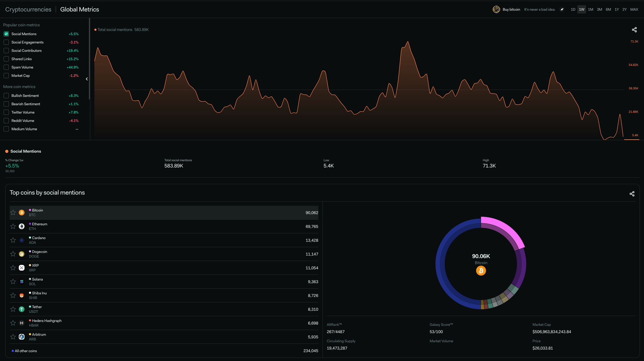Click the rocket icon beside the bitcoin ad
This screenshot has width=644, height=361.
[x=562, y=10]
